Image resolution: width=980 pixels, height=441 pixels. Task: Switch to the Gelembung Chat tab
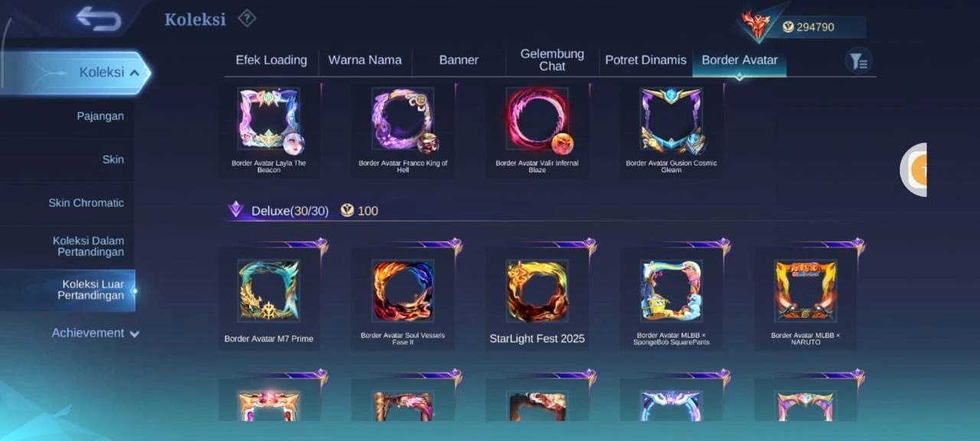coord(552,60)
